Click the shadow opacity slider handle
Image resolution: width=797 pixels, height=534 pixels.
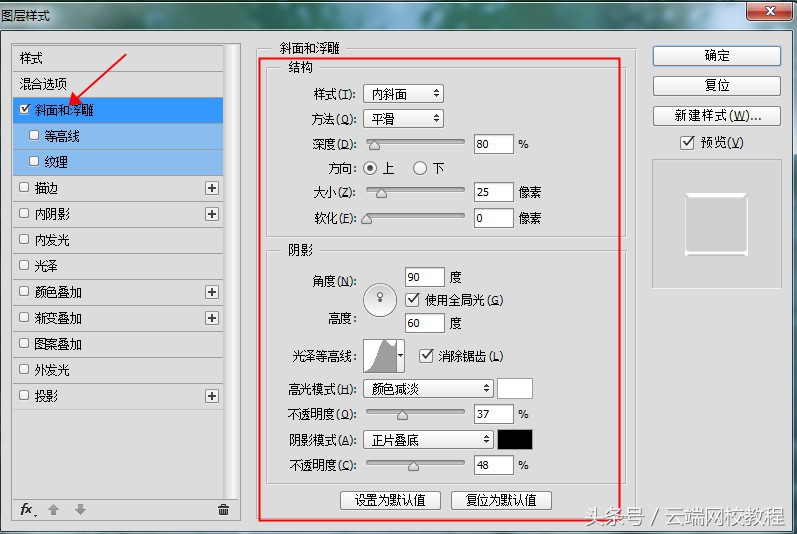tap(413, 466)
